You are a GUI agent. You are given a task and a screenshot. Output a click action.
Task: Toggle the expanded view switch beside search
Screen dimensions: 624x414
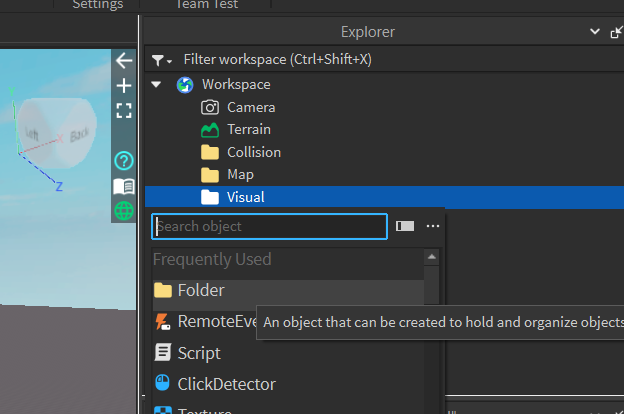click(x=405, y=226)
